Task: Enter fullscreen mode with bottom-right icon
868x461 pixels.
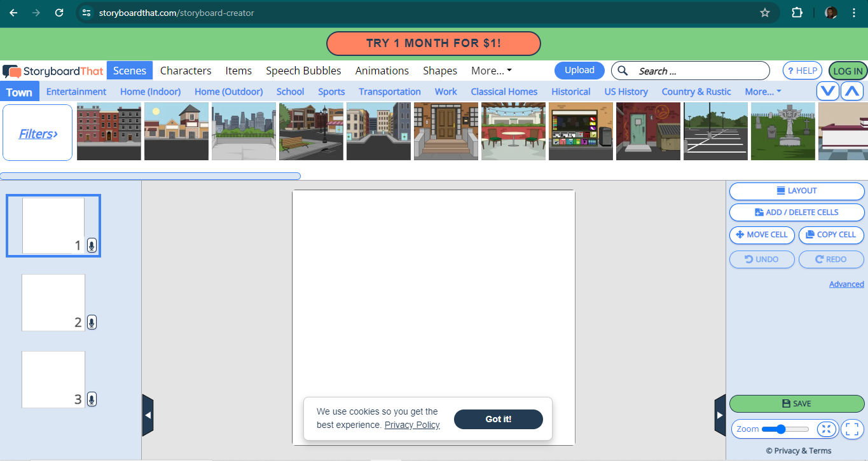Action: [852, 429]
